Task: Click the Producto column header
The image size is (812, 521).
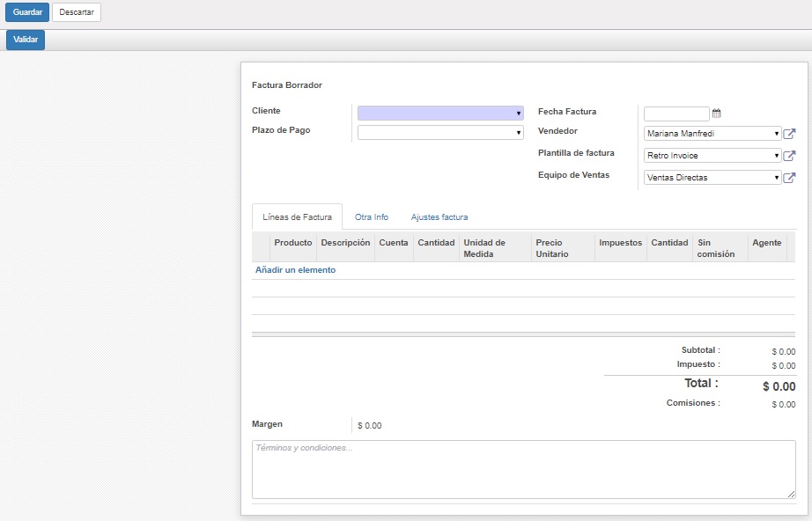Action: pos(292,243)
